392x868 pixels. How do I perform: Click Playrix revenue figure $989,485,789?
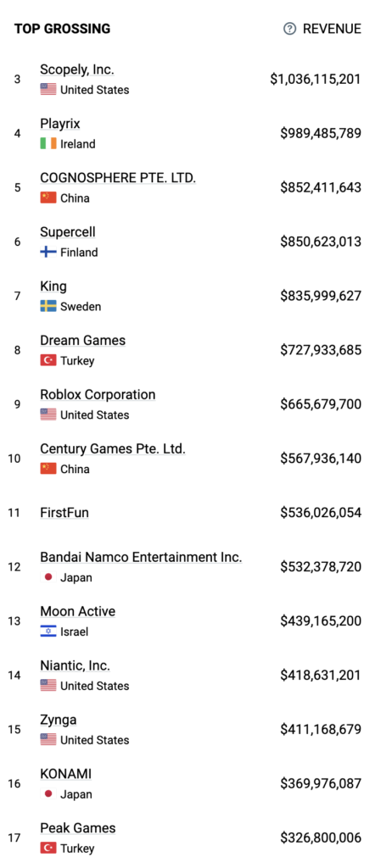click(321, 133)
